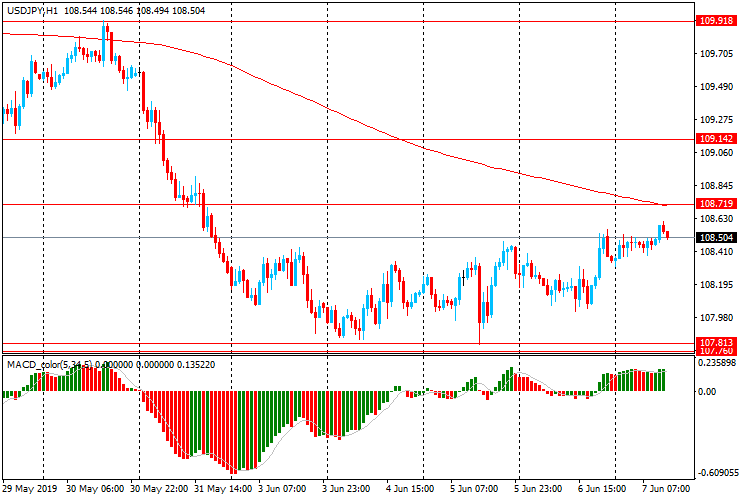Click the current price 108.504 label
740x500 pixels.
(x=717, y=238)
